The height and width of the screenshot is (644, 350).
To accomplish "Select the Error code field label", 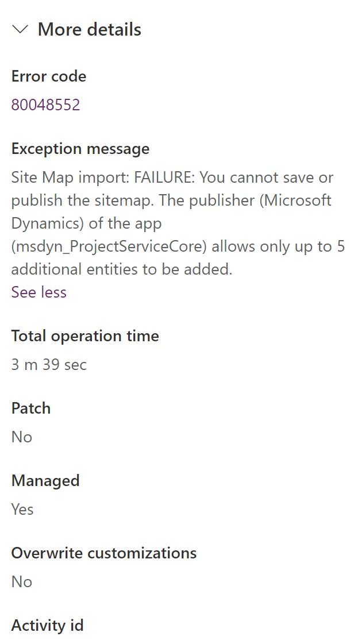I will click(48, 76).
